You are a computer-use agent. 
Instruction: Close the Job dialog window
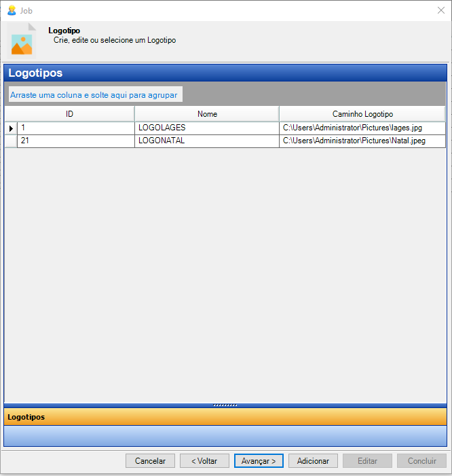point(440,11)
